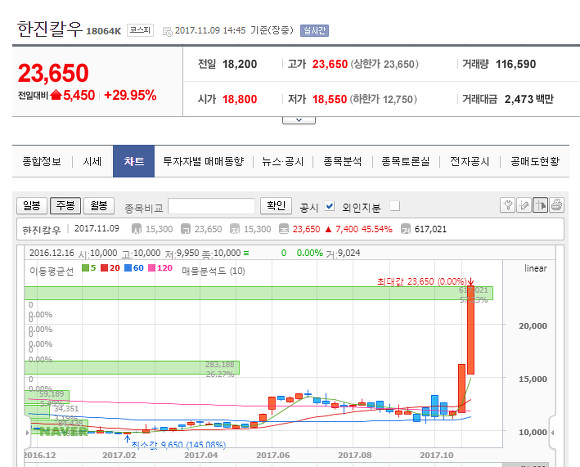The height and width of the screenshot is (467, 580).
Task: Click the 2017.06 x-axis date label
Action: tap(273, 455)
